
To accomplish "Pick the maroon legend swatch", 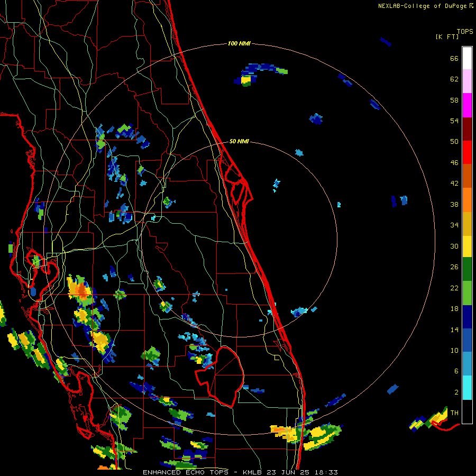I will point(467,129).
